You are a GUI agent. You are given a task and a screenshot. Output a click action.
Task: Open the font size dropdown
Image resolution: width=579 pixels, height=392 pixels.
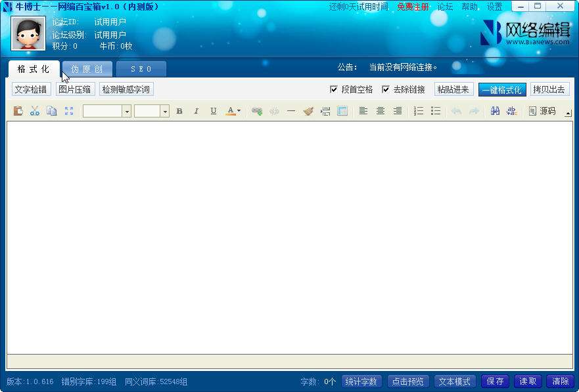[165, 111]
